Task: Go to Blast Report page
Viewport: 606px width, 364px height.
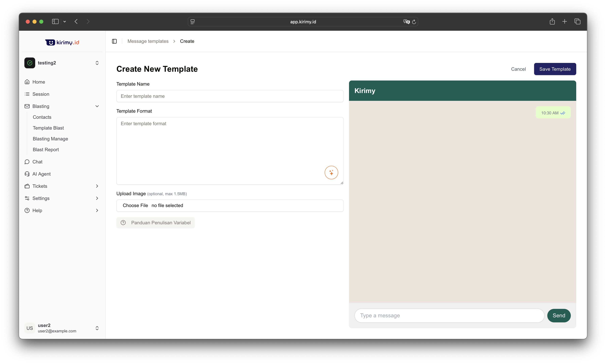Action: click(46, 150)
